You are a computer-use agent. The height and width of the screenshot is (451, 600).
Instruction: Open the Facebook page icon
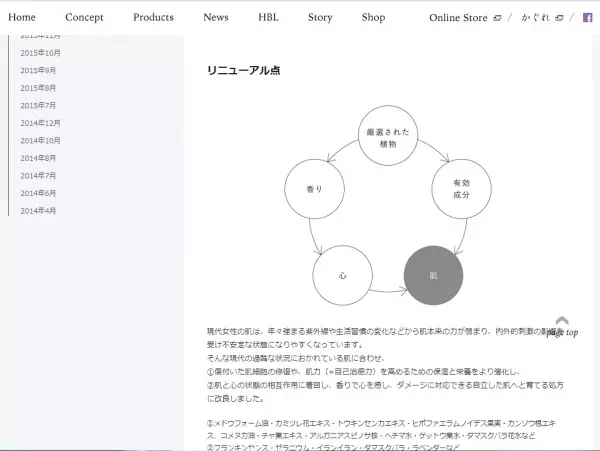coord(587,18)
